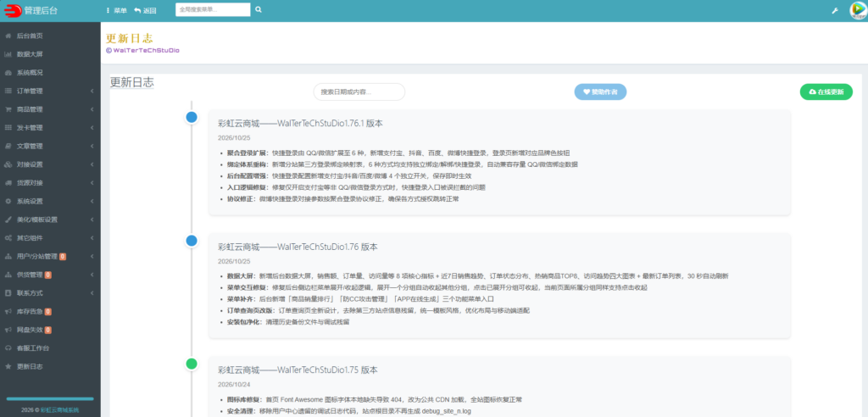Expand the 货源对接 chevron
This screenshot has width=868, height=417.
click(x=92, y=183)
